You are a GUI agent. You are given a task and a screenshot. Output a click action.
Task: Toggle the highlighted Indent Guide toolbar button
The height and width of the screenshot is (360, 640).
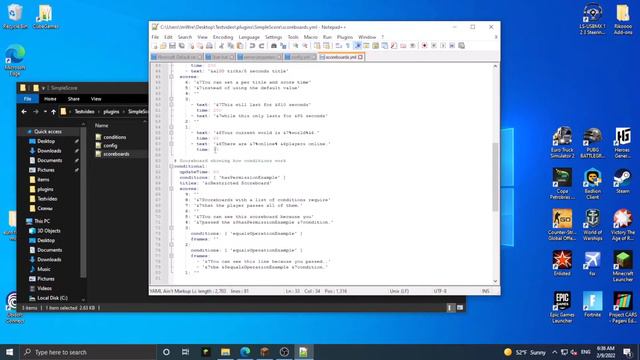pyautogui.click(x=358, y=46)
